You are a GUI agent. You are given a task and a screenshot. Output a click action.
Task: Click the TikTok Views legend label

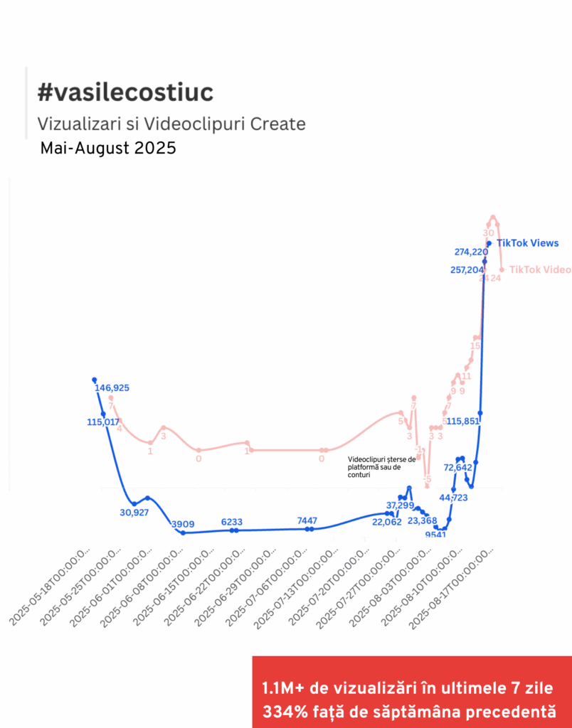pos(527,243)
